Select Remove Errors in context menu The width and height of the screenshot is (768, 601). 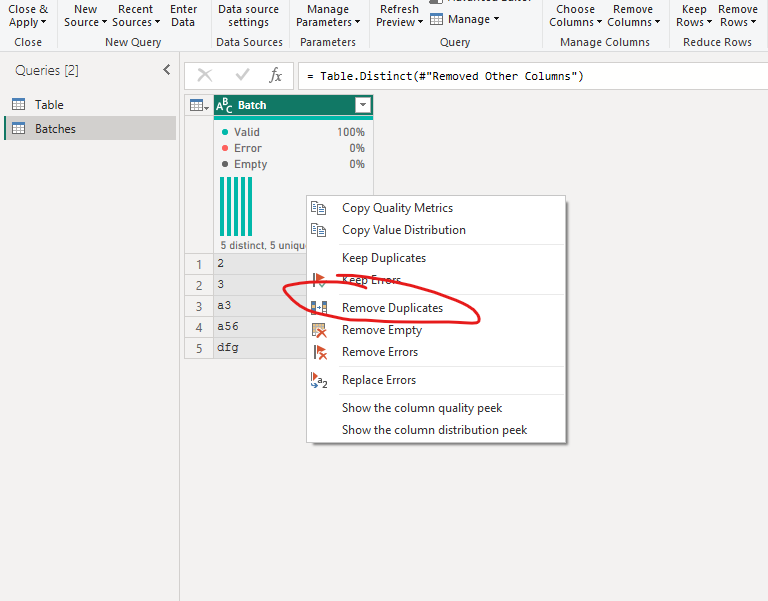click(x=380, y=352)
